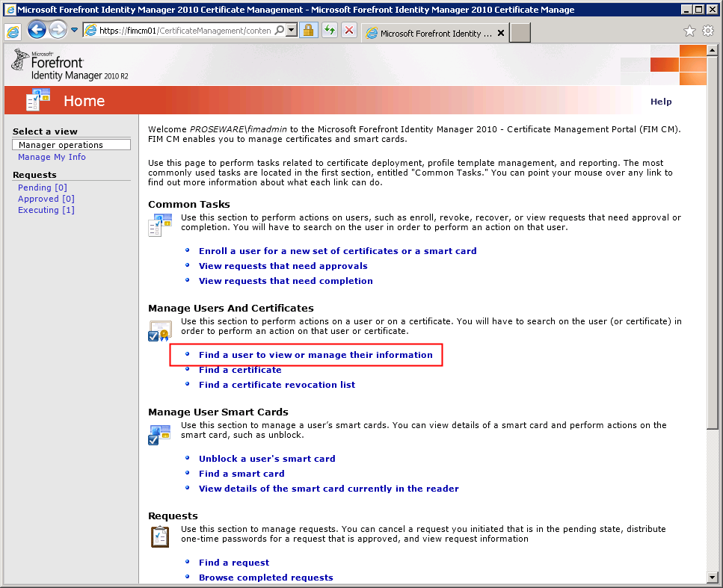723x588 pixels.
Task: Click the Home page icon in banner
Action: pyautogui.click(x=38, y=99)
